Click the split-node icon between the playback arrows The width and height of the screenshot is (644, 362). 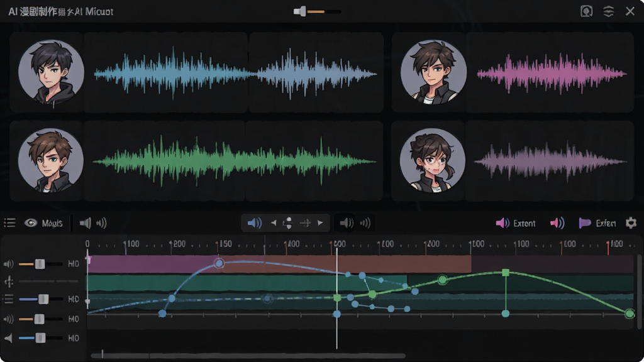(287, 223)
